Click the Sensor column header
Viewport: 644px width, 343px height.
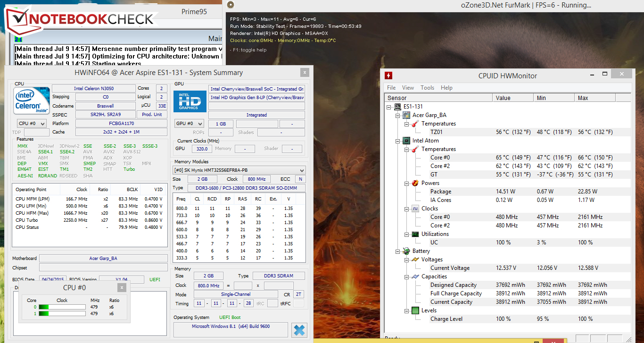pyautogui.click(x=438, y=98)
